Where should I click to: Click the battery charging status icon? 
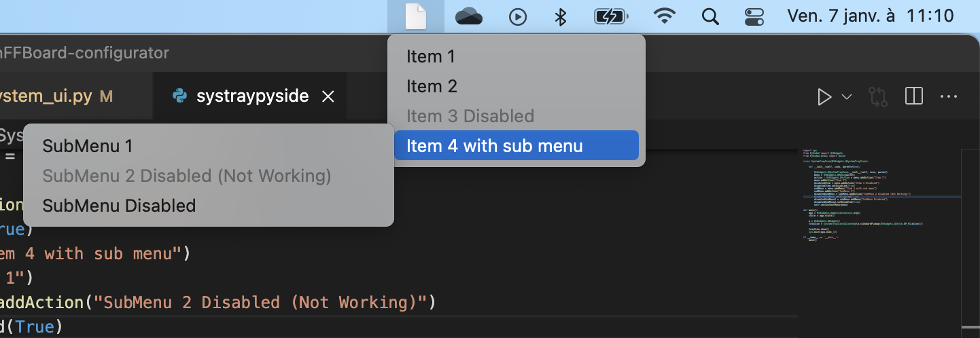point(610,17)
